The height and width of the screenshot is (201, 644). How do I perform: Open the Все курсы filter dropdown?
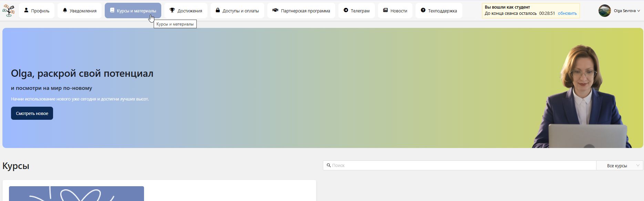pyautogui.click(x=620, y=166)
